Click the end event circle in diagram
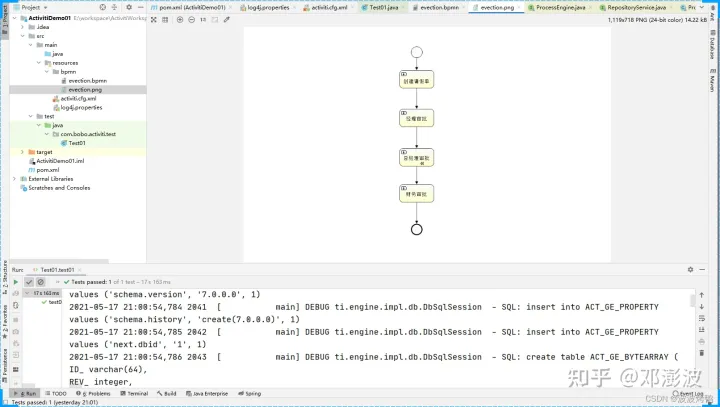The image size is (720, 407). 416,229
